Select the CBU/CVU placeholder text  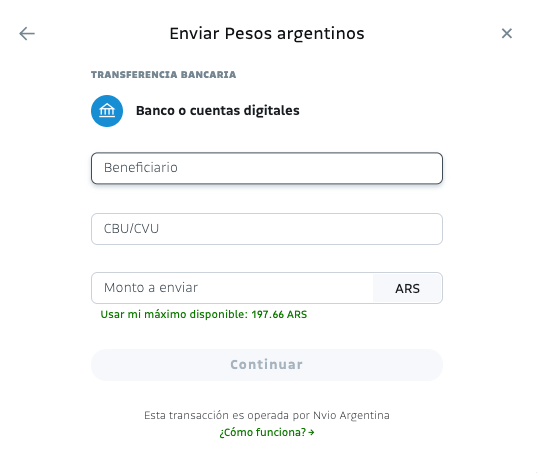click(x=131, y=228)
